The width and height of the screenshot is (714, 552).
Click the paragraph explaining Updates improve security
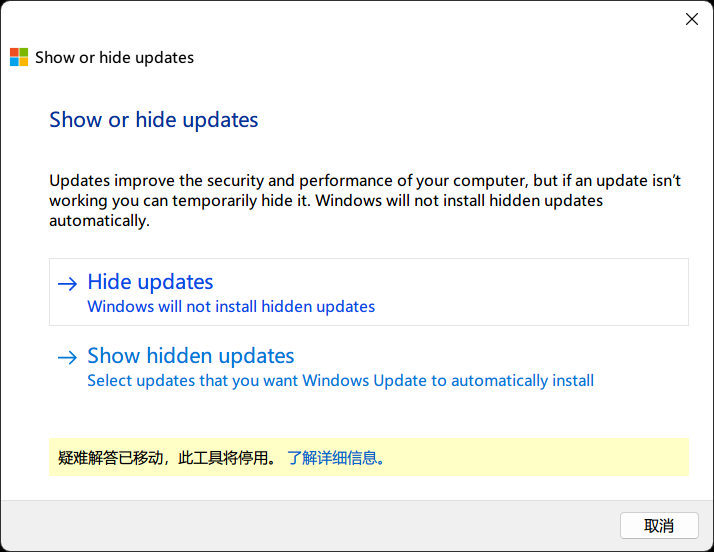[365, 200]
